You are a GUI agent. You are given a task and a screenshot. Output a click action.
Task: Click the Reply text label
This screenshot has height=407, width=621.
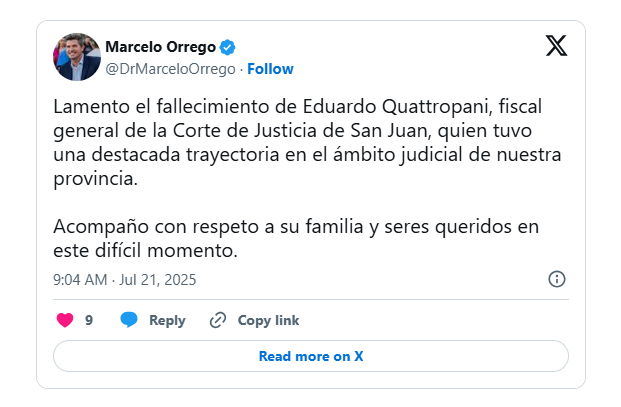point(167,321)
